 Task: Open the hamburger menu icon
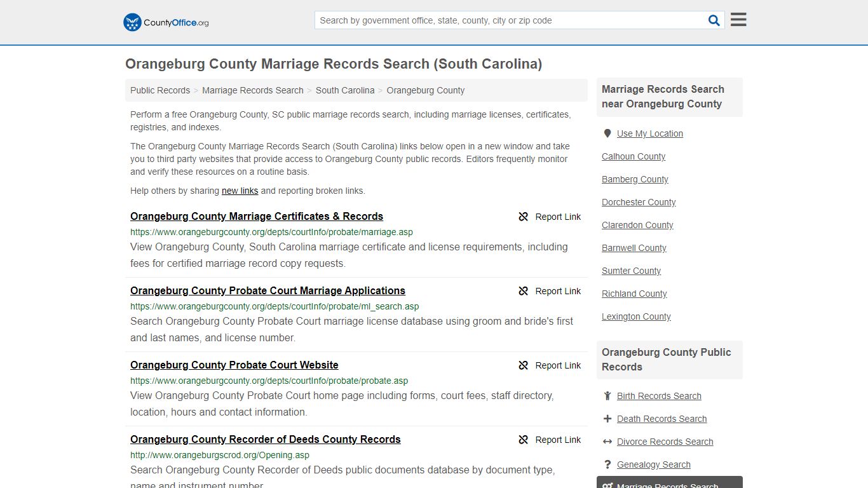tap(738, 20)
